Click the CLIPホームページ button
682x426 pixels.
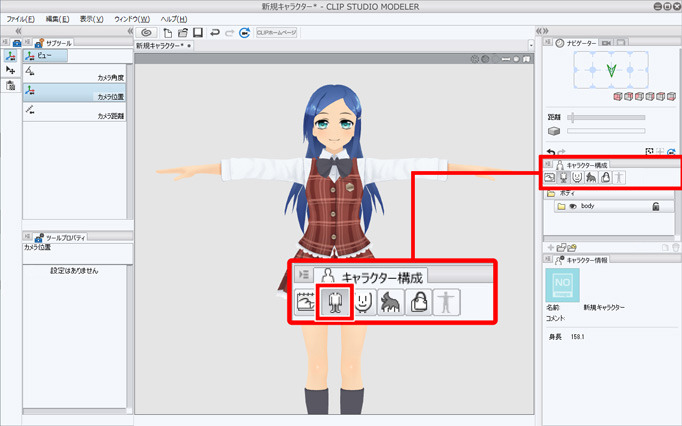(x=277, y=33)
